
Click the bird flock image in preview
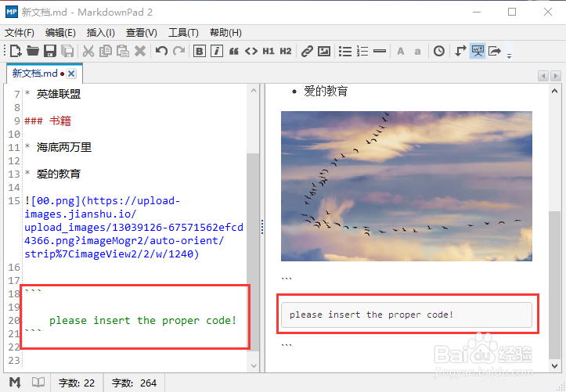406,186
